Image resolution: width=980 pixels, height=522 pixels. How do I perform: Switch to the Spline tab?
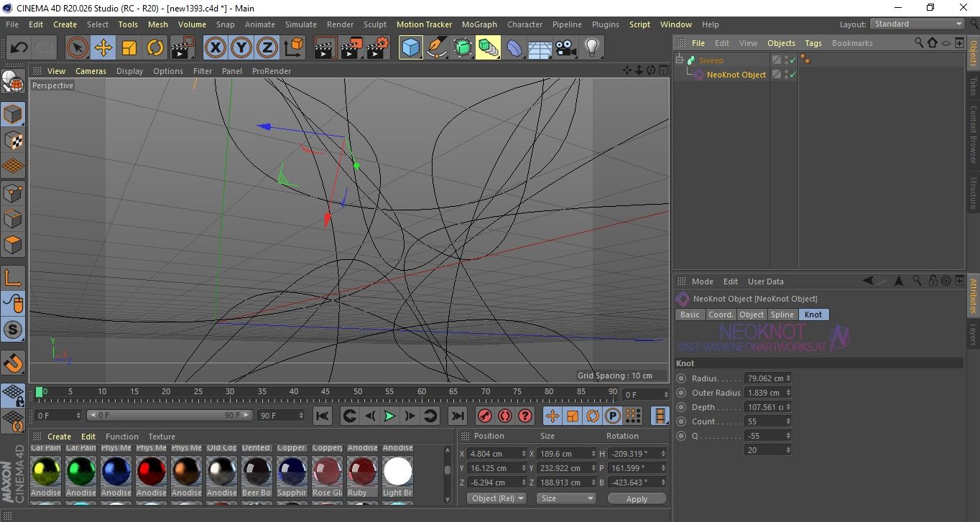click(782, 314)
